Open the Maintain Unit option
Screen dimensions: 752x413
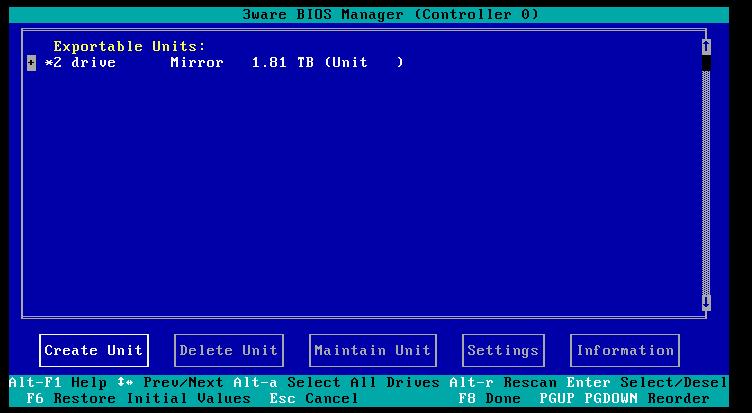tap(373, 350)
